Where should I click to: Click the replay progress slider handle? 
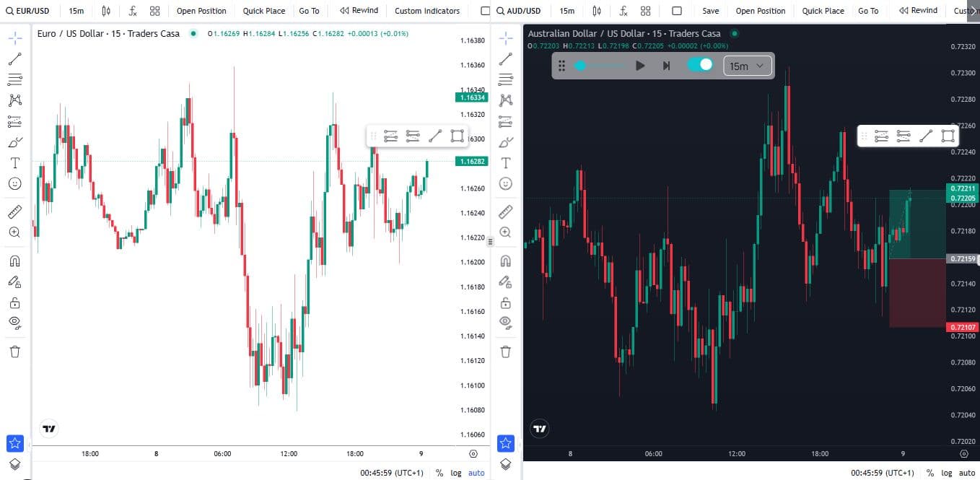coord(580,66)
